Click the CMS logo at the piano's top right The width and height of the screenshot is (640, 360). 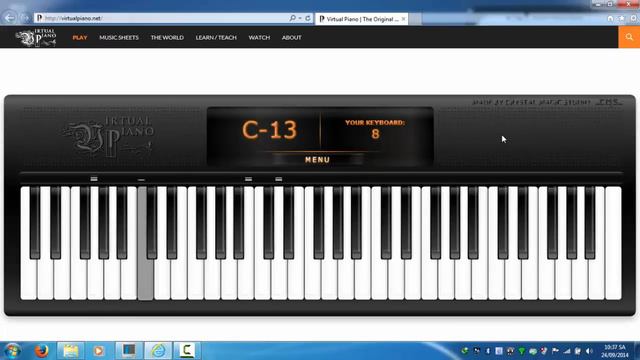(x=608, y=102)
